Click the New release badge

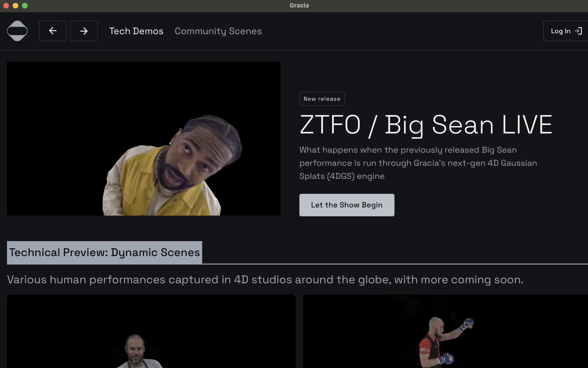click(x=322, y=99)
